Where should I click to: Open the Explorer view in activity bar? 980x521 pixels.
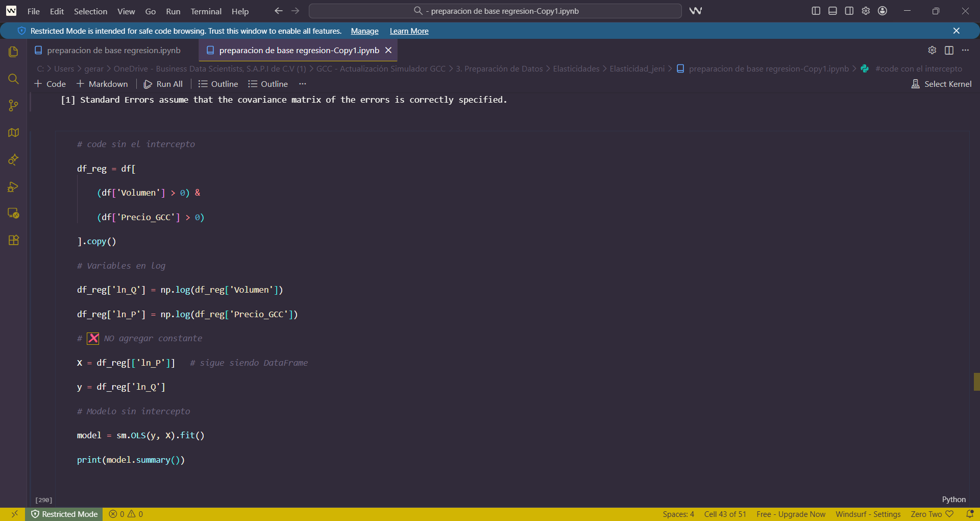14,52
